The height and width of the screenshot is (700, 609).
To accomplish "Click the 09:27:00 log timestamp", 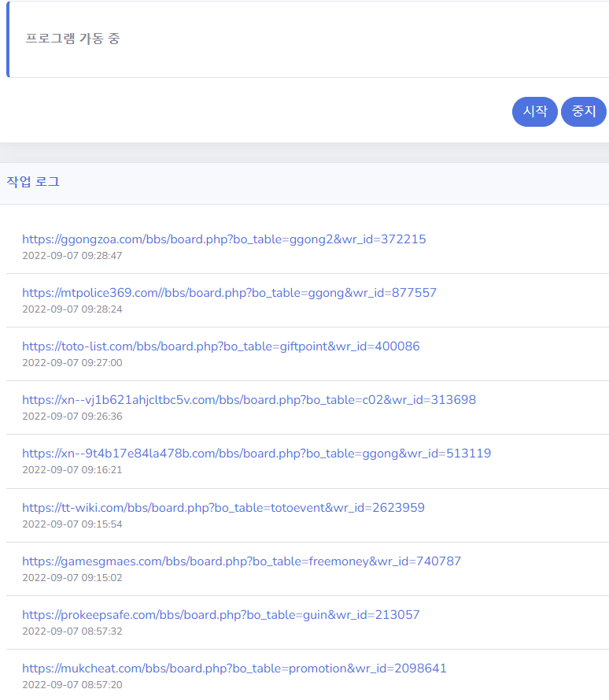I will [x=72, y=363].
